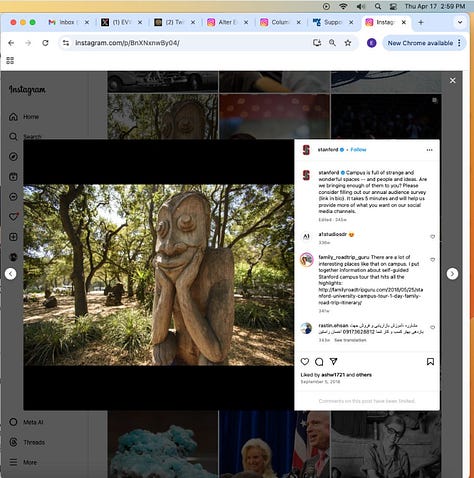Switch to Colum Instagram tab
474x478 pixels.
pos(280,22)
